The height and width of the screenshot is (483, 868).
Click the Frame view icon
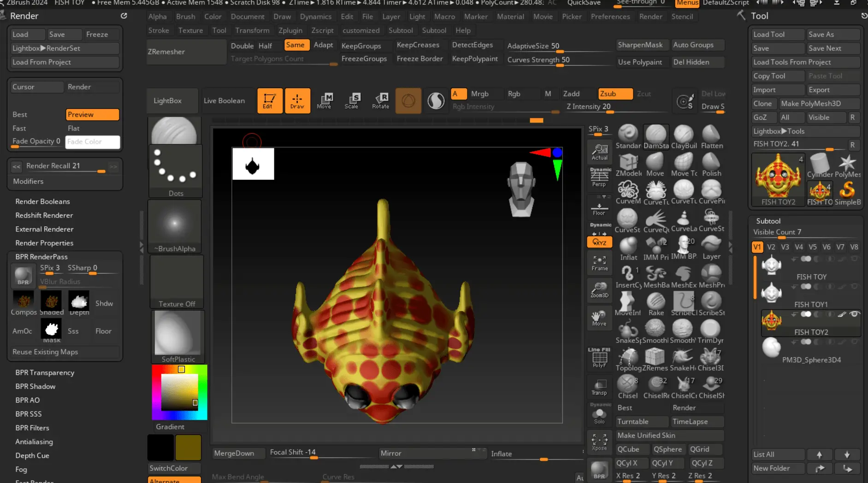599,263
